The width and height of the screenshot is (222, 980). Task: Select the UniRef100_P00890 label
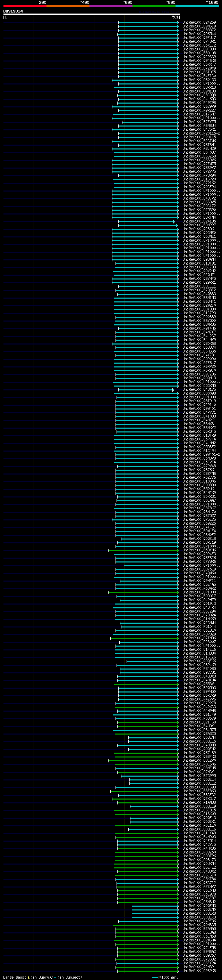point(199,485)
